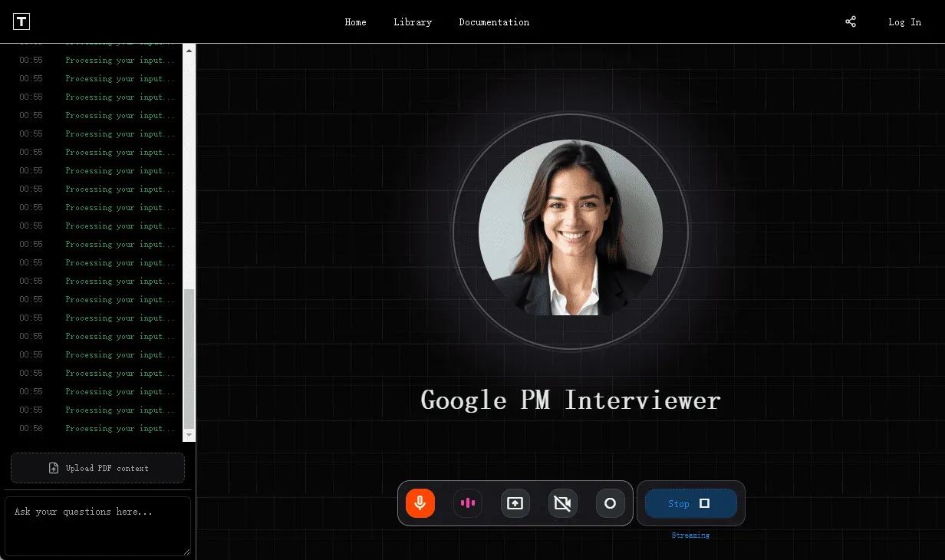The image size is (945, 560).
Task: Open the share icon in header
Action: (851, 21)
